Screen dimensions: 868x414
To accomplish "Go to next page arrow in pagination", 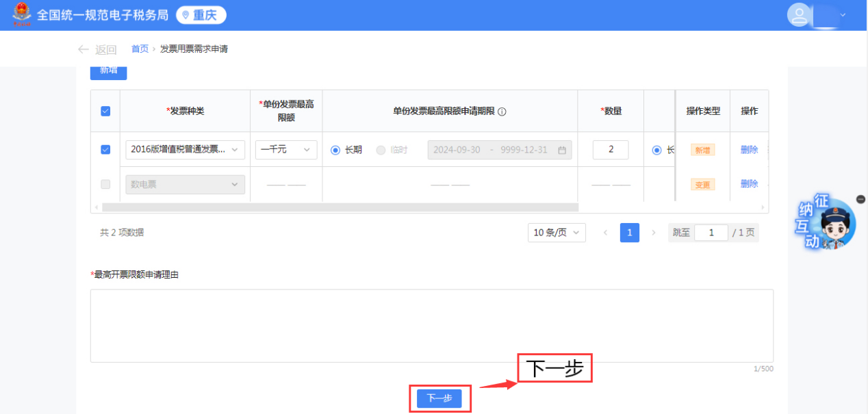I will 653,233.
